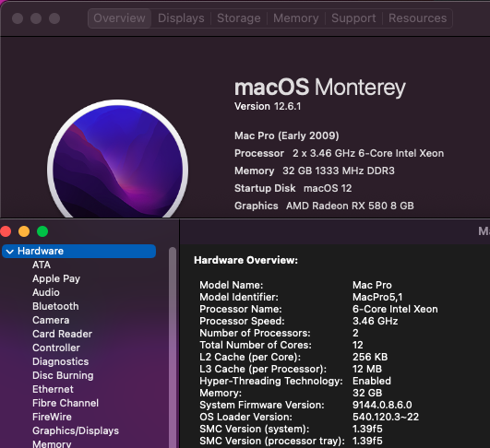490x448 pixels.
Task: Select Disc Burning in the sidebar
Action: (x=63, y=375)
